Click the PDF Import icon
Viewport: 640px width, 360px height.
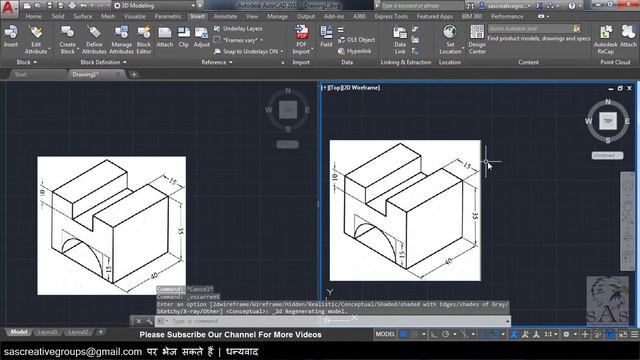click(301, 32)
